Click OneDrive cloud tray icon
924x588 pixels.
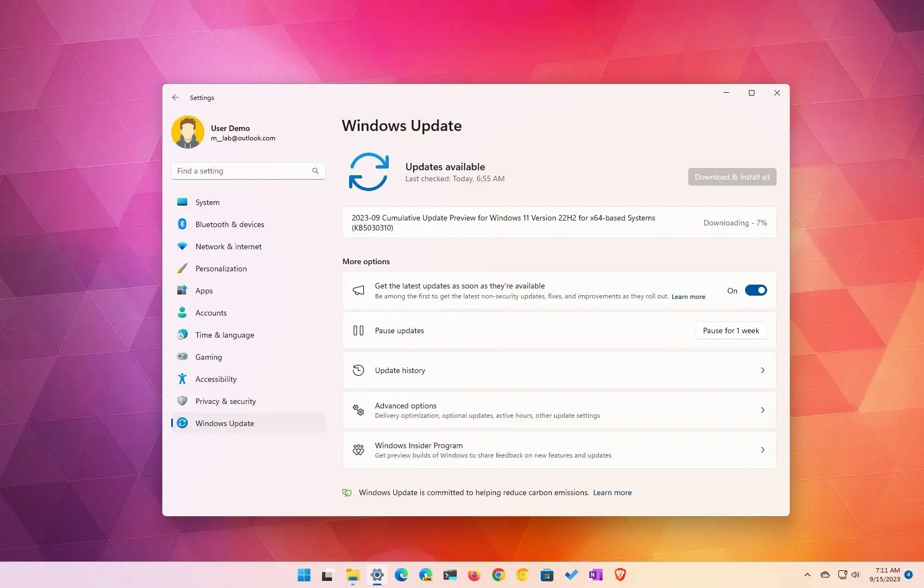point(825,575)
